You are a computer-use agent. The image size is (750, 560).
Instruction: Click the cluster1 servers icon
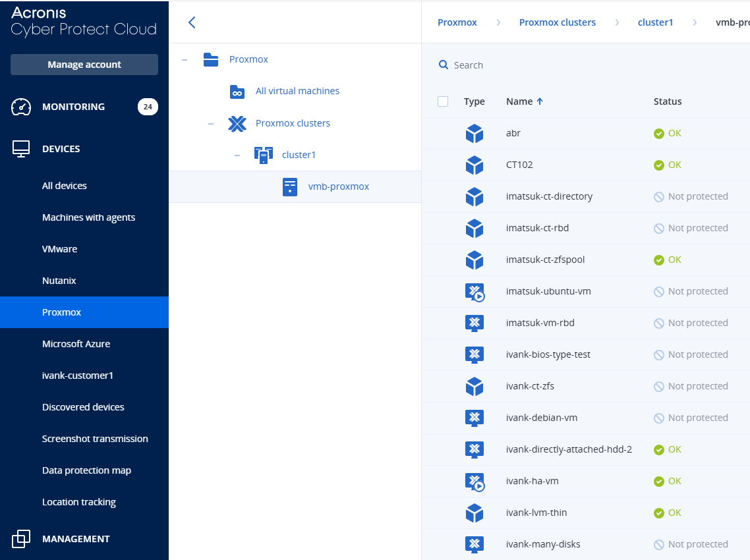[264, 155]
